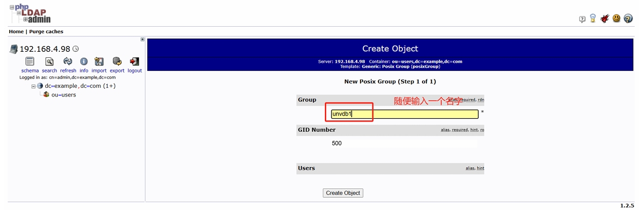Screen dimensions: 644x213
Task: Select the ou=users tree entry
Action: (x=64, y=95)
